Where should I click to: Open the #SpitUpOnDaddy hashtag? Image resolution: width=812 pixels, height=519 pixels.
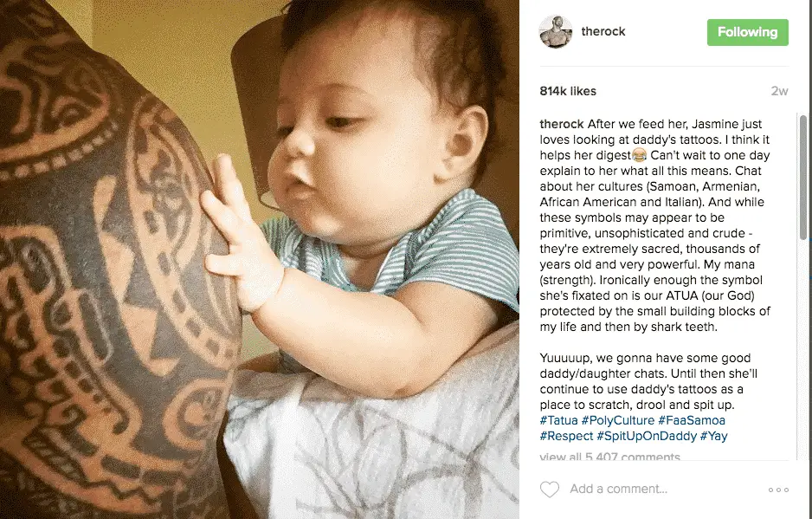tap(647, 436)
